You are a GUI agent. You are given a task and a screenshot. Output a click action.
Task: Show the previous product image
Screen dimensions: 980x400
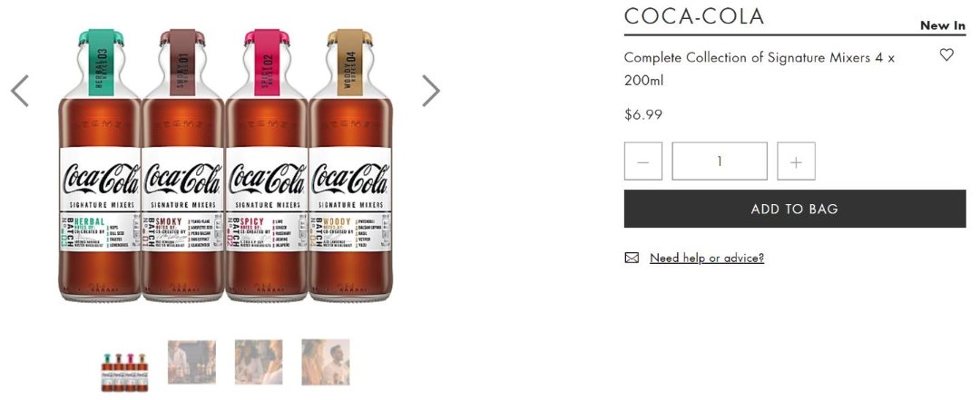click(20, 91)
